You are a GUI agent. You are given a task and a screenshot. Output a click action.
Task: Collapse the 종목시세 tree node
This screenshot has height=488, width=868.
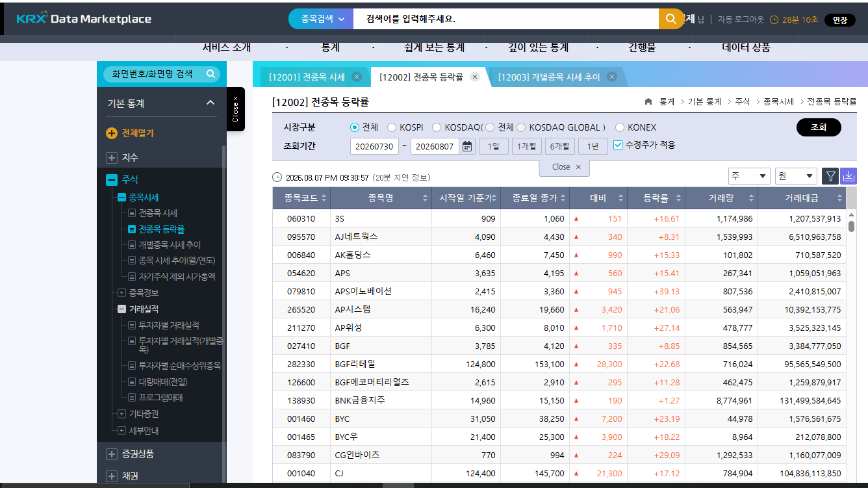(121, 198)
